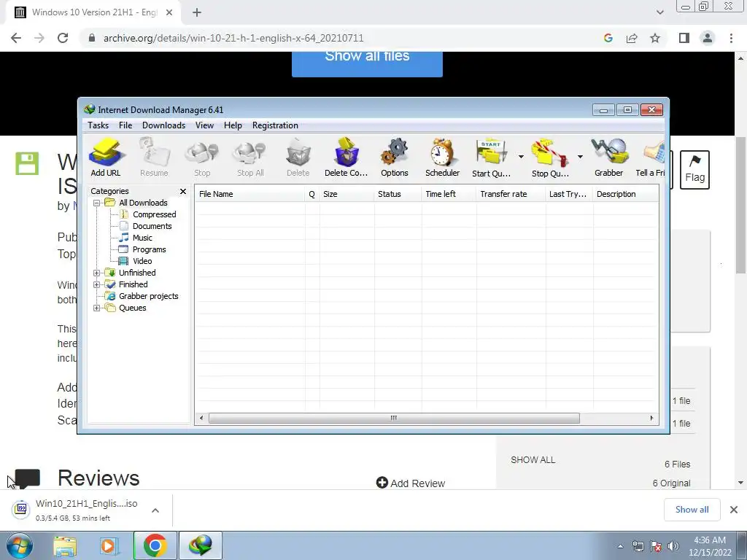Click the share page icon in Chrome
The image size is (747, 560).
pyautogui.click(x=632, y=38)
